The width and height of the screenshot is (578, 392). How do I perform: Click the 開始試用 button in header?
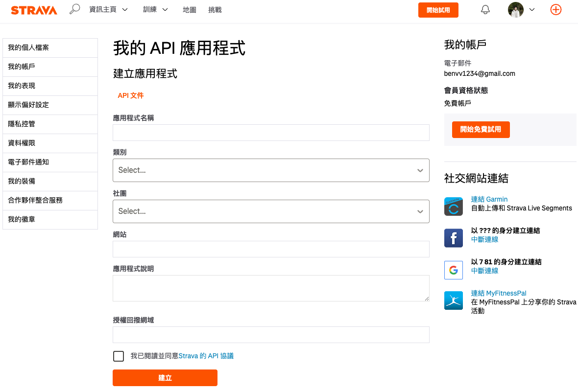[x=438, y=10]
